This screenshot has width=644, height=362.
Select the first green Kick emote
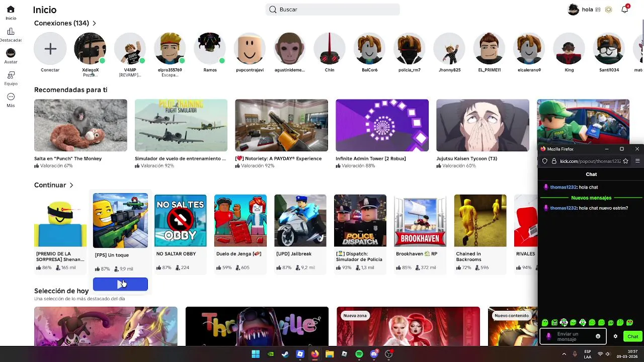click(545, 323)
